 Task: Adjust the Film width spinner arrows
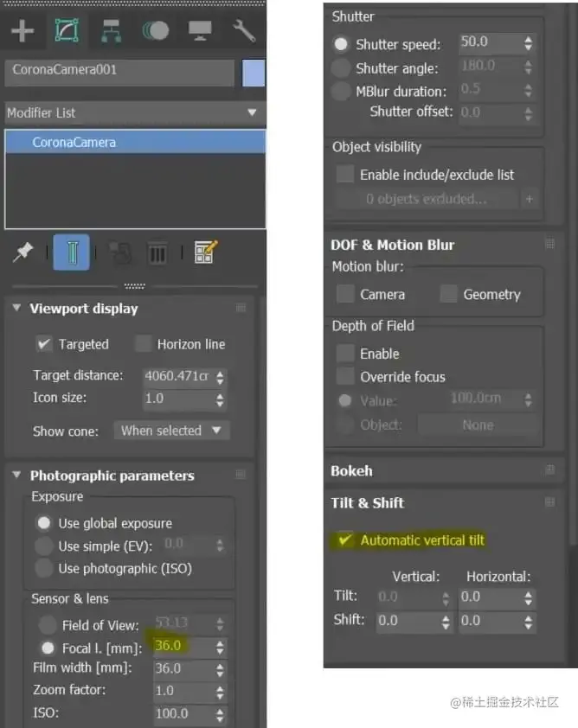(220, 669)
